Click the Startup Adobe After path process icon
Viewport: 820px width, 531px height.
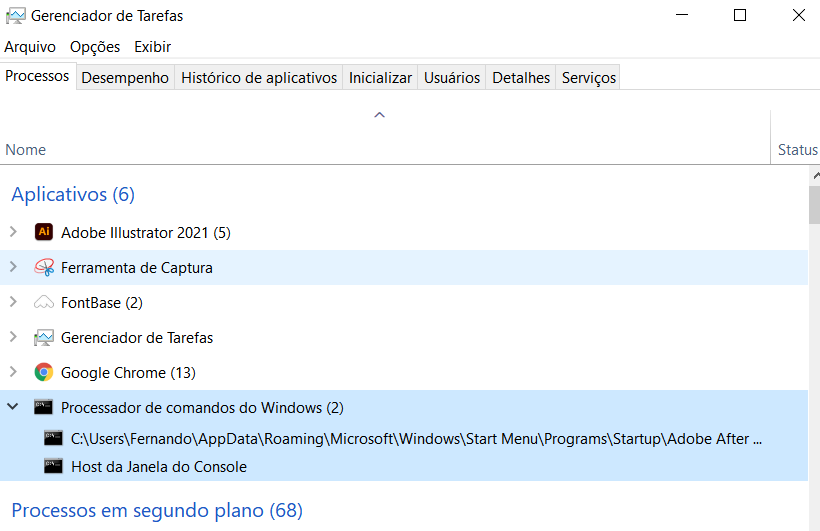53,437
